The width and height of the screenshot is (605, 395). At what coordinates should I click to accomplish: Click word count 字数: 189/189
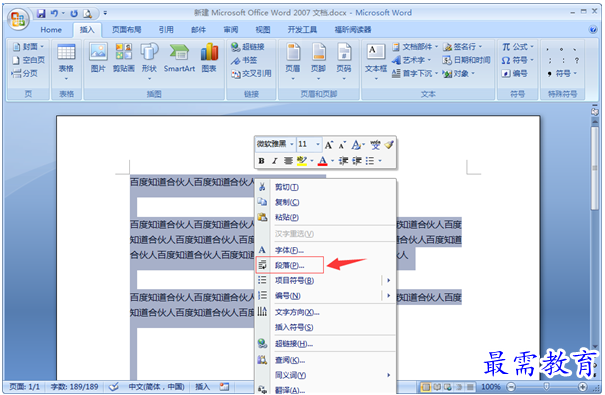(74, 387)
